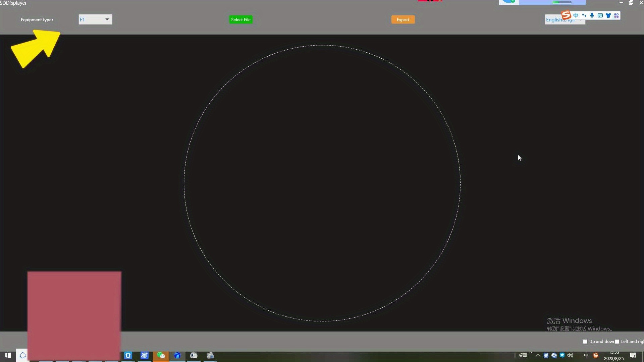The height and width of the screenshot is (362, 644).
Task: Click the volume speaker tray icon
Action: [570, 355]
